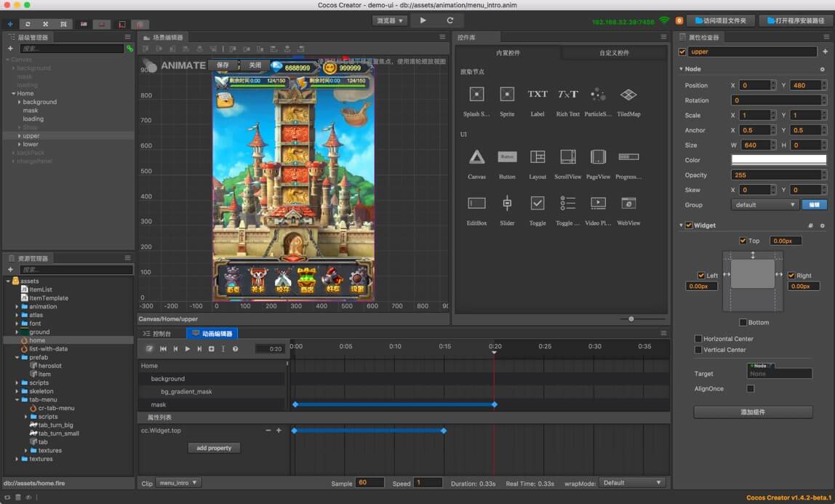Select the EditBox UI control icon
Viewport: 835px width, 504px height.
coord(476,204)
